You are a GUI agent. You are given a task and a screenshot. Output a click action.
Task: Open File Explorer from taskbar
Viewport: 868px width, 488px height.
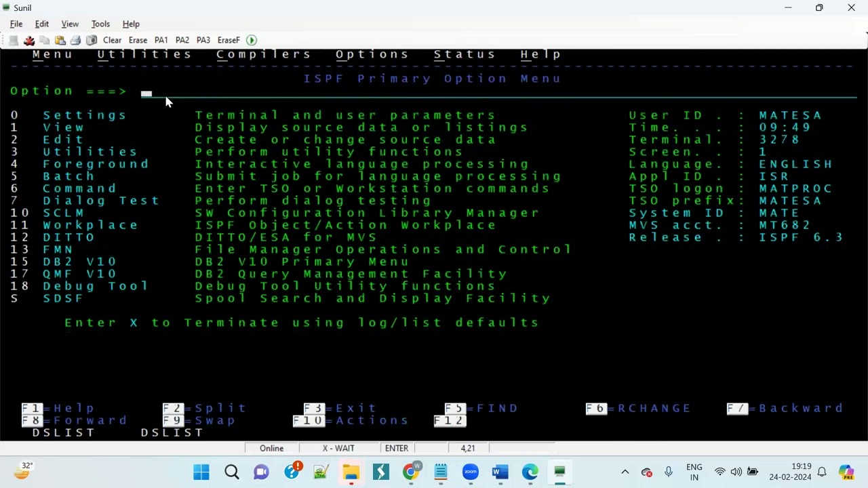click(351, 472)
